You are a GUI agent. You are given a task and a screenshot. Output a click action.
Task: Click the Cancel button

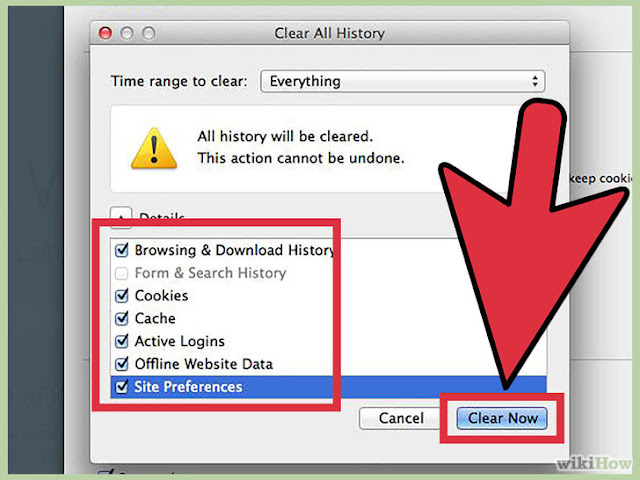[401, 418]
